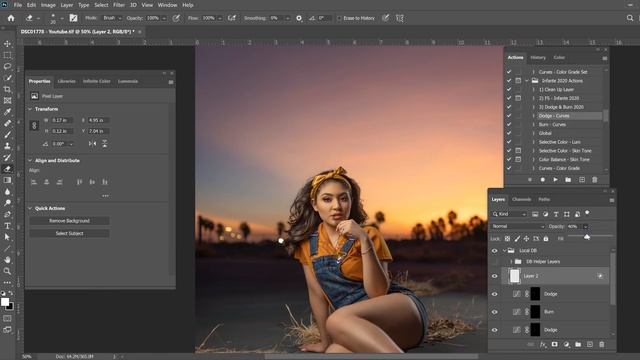Select the Hand tool
The image size is (640, 360).
(x=7, y=260)
